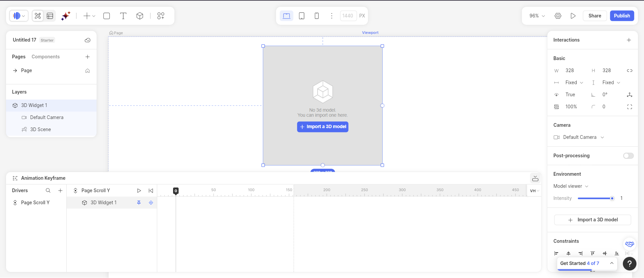Add a new interaction with plus
644x278 pixels.
(x=629, y=40)
